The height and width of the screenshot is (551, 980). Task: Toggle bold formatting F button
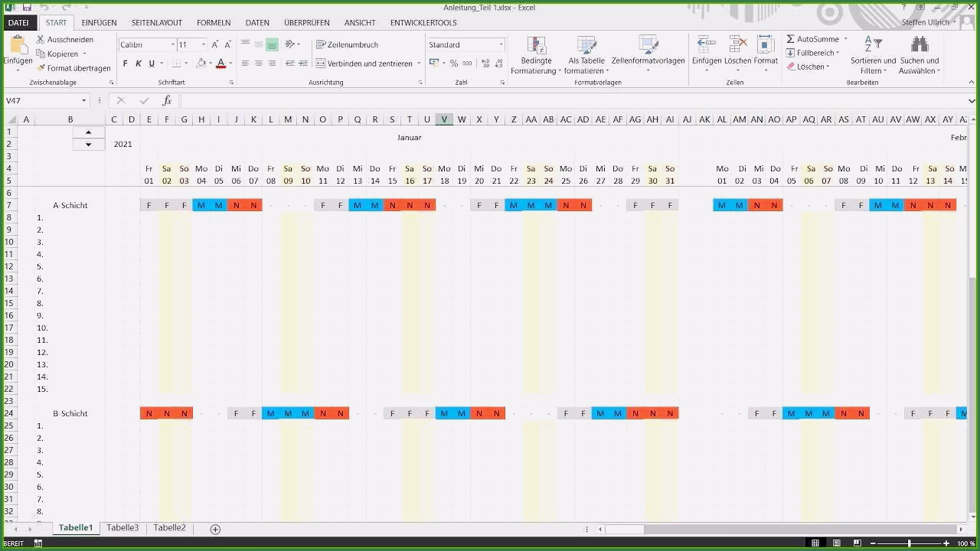tap(126, 64)
